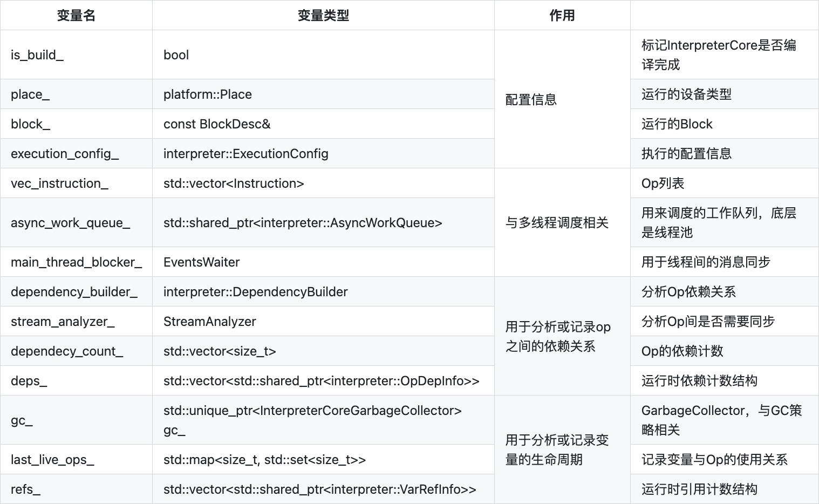Select the stream_analyzer_ variable name cell
This screenshot has width=819, height=504.
click(x=76, y=321)
